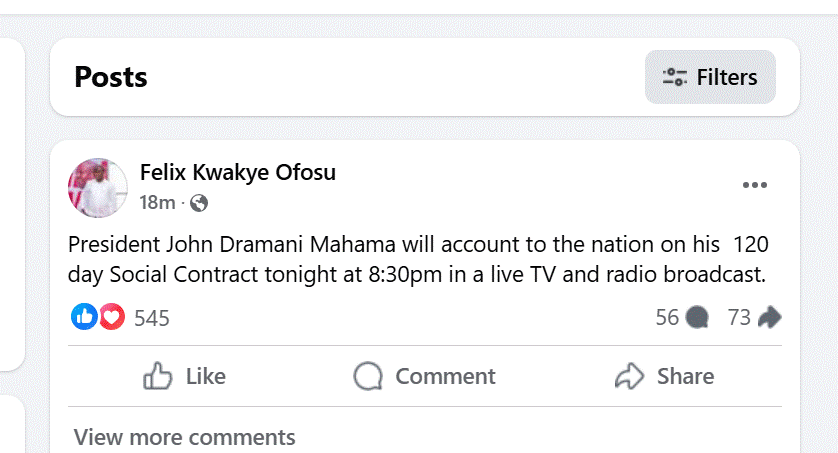
Task: Click the red heart reaction icon
Action: coord(111,318)
